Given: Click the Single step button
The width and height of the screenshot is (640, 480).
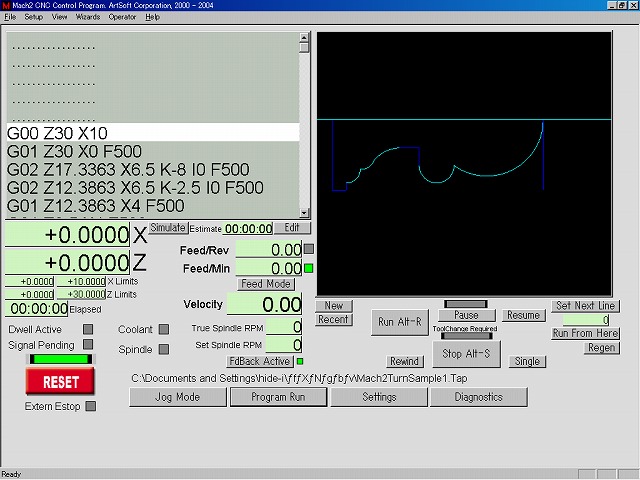Looking at the screenshot, I should click(527, 361).
